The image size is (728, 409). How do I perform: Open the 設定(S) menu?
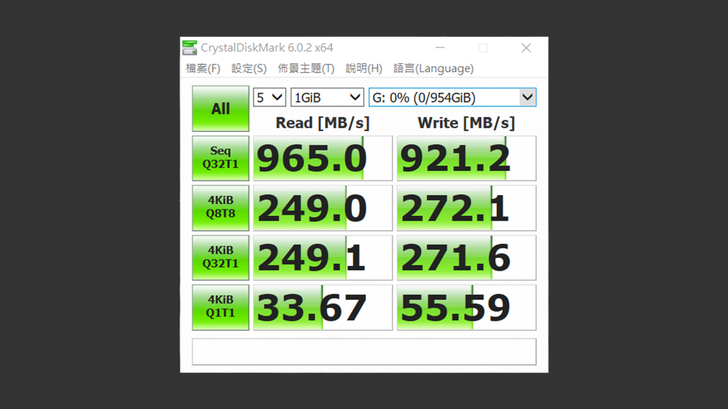249,69
